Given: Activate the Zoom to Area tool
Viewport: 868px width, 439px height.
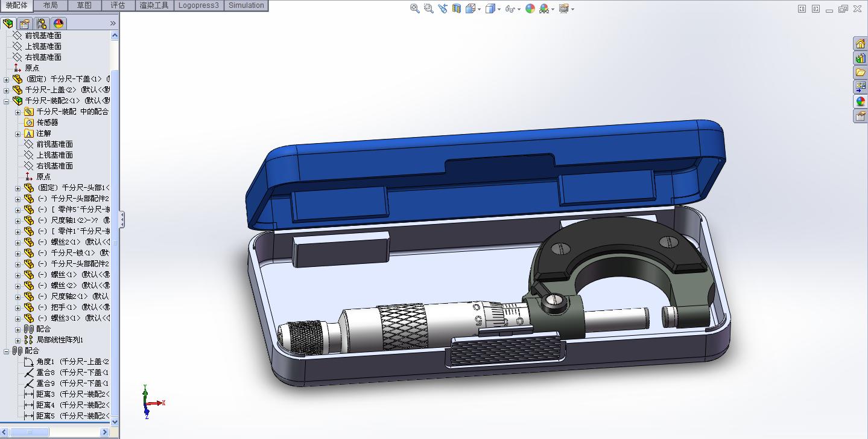Looking at the screenshot, I should coord(429,8).
